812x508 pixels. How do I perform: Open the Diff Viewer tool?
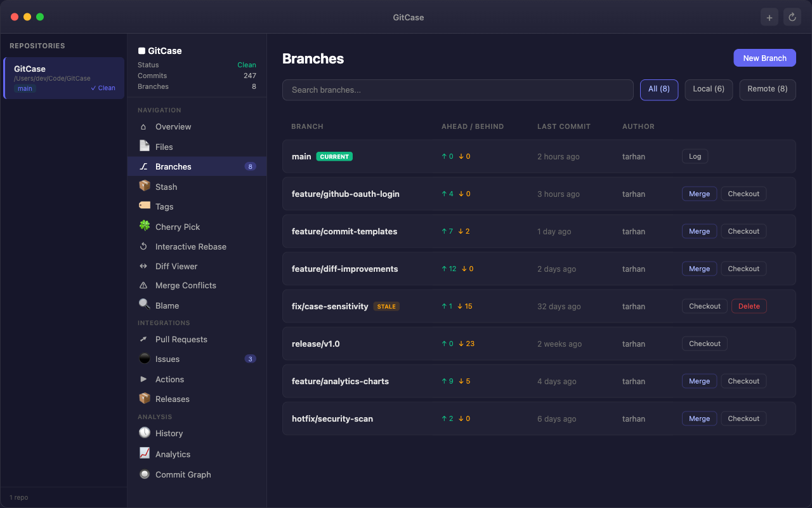tap(145, 266)
